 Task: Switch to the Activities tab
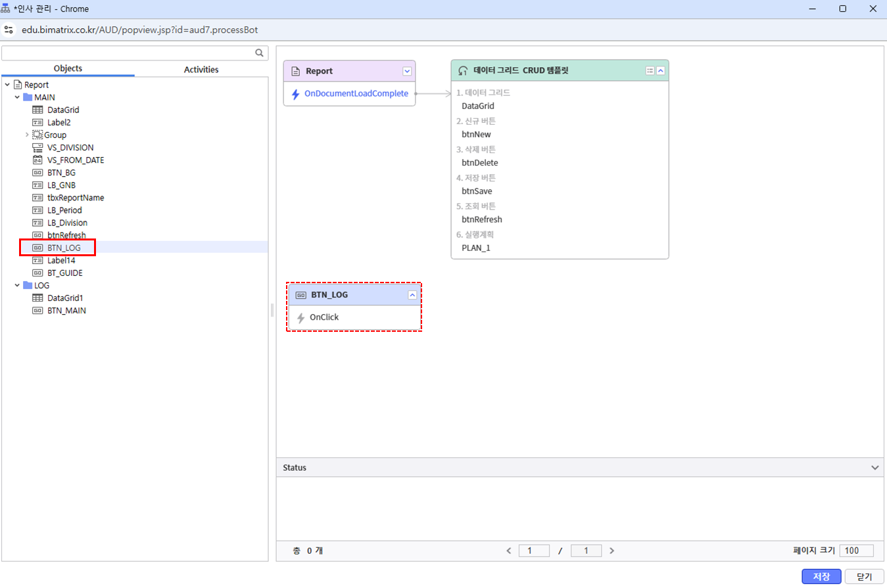click(x=201, y=70)
